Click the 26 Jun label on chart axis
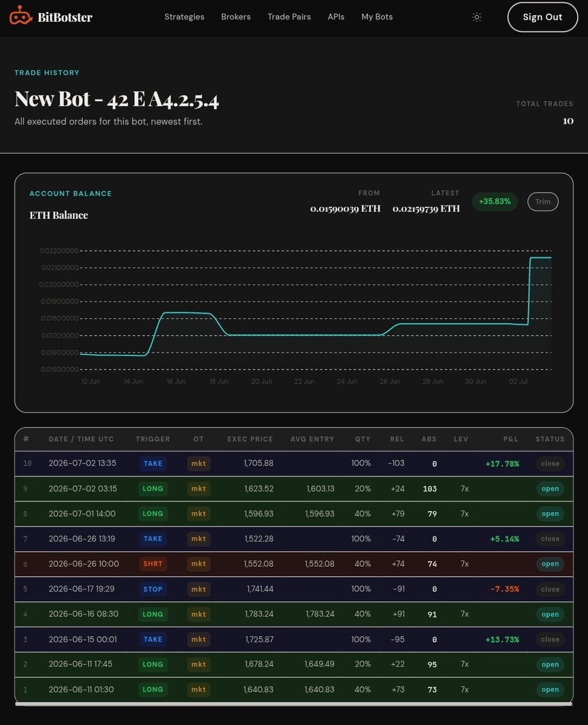588x725 pixels. tap(390, 381)
